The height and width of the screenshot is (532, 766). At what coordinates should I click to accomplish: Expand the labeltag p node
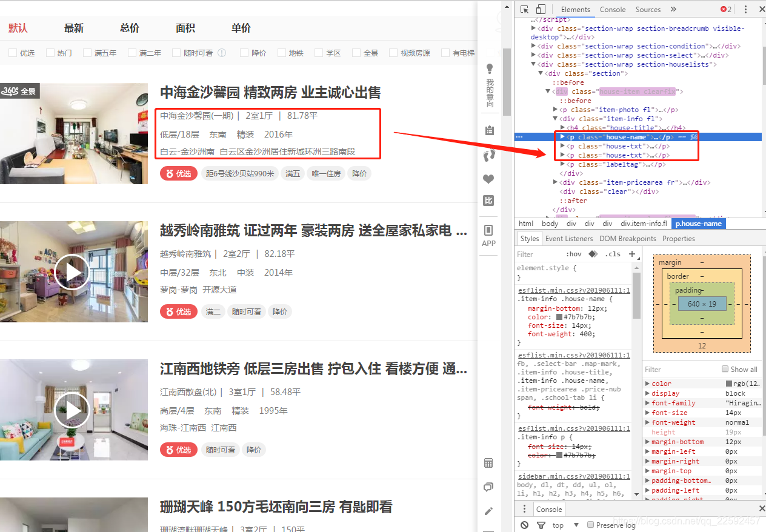[x=562, y=164]
